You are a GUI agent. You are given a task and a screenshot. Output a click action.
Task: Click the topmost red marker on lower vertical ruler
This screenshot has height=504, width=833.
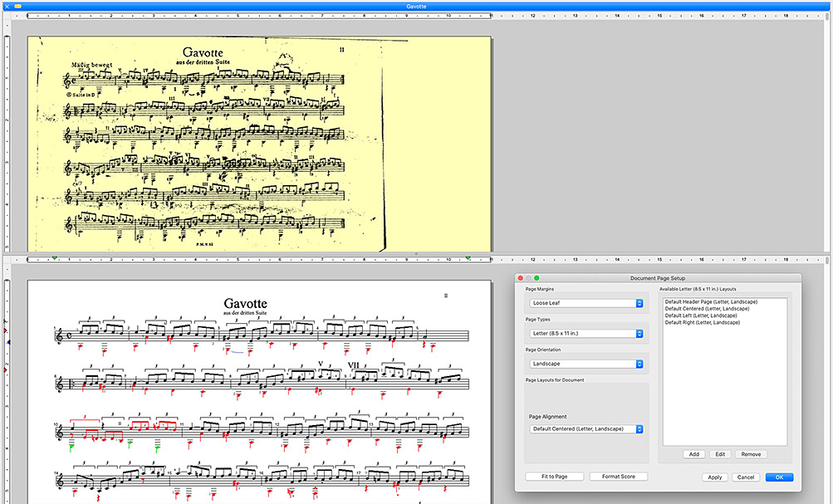click(x=5, y=330)
